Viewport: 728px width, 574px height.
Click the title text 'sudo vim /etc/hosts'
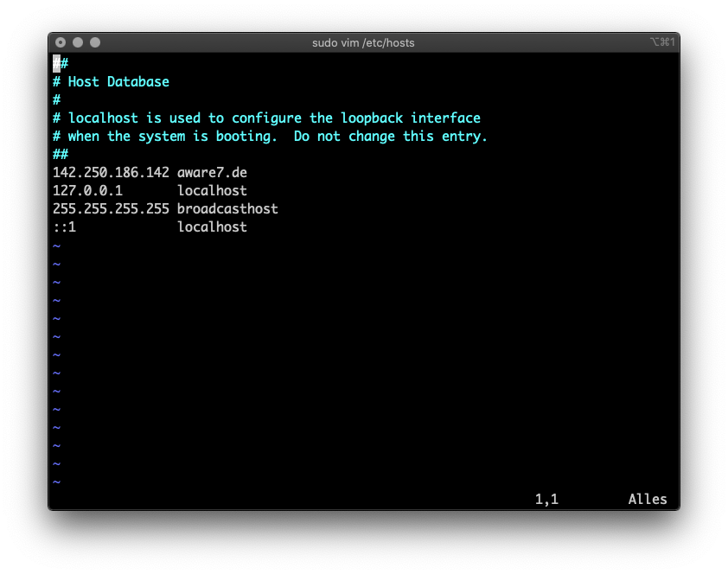364,42
